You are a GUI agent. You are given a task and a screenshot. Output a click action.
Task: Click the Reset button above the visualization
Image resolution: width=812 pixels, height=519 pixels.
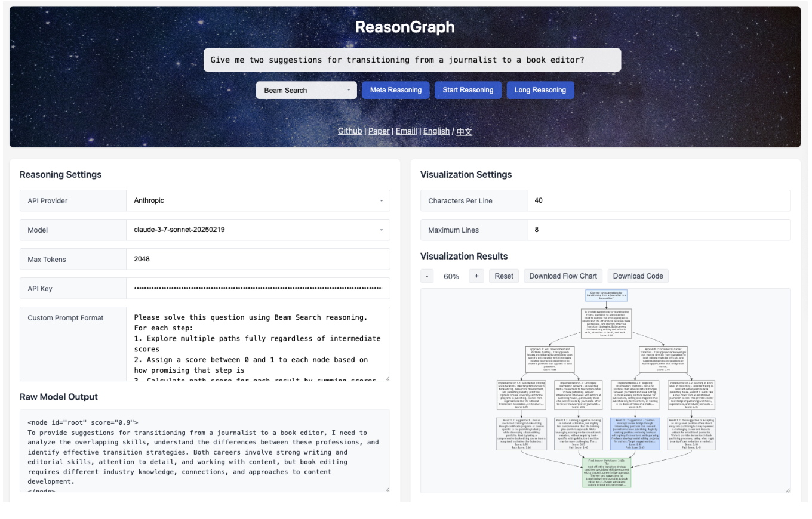pos(503,276)
